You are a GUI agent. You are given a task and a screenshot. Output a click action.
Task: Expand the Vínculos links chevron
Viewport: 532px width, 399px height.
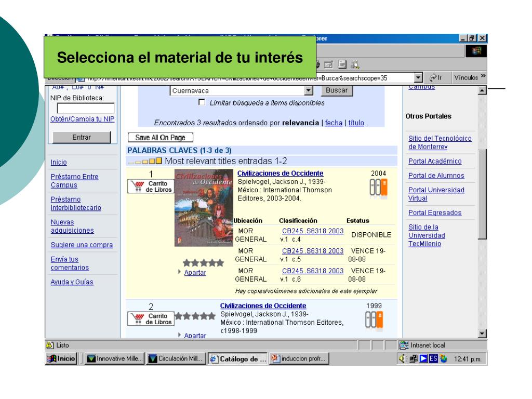click(483, 76)
